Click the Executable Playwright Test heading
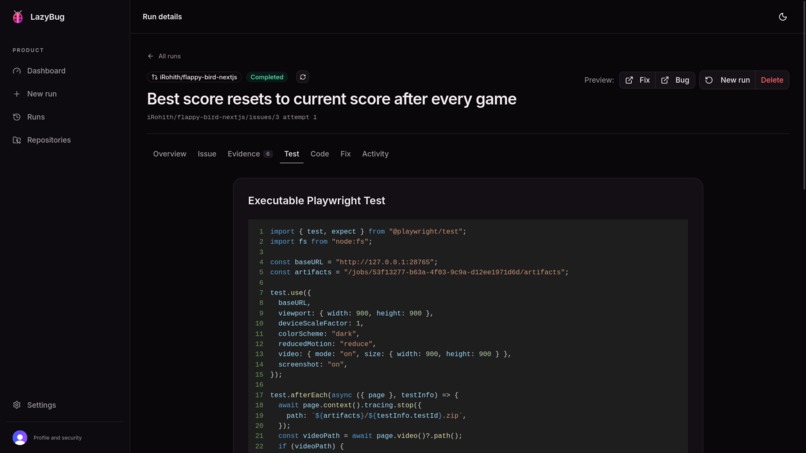 tap(316, 201)
